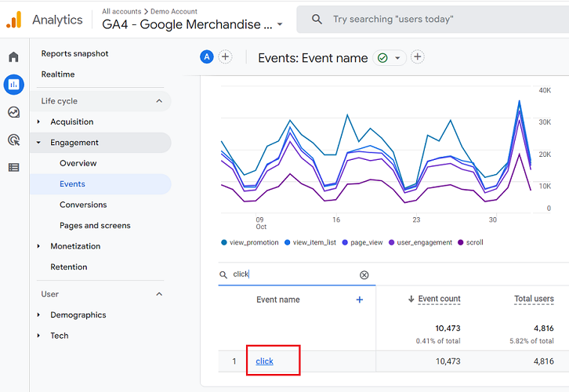Image resolution: width=569 pixels, height=392 pixels.
Task: Open the green check status dropdown
Action: [x=398, y=58]
